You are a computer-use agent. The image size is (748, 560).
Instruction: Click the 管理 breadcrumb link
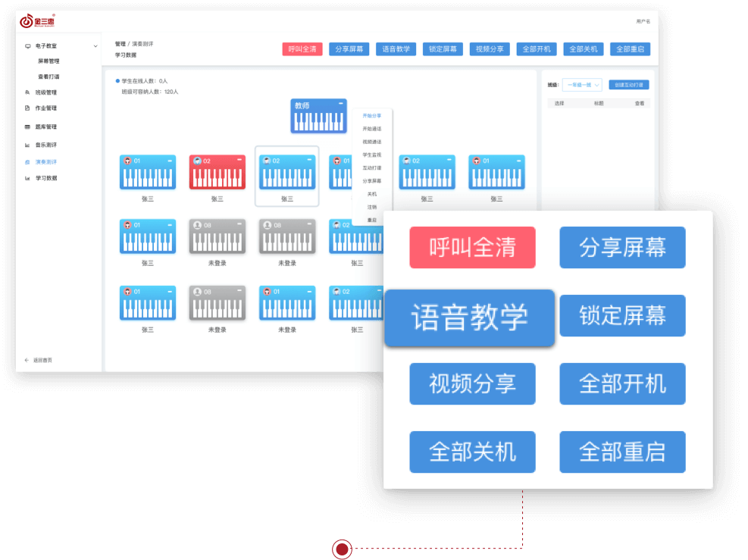(120, 44)
